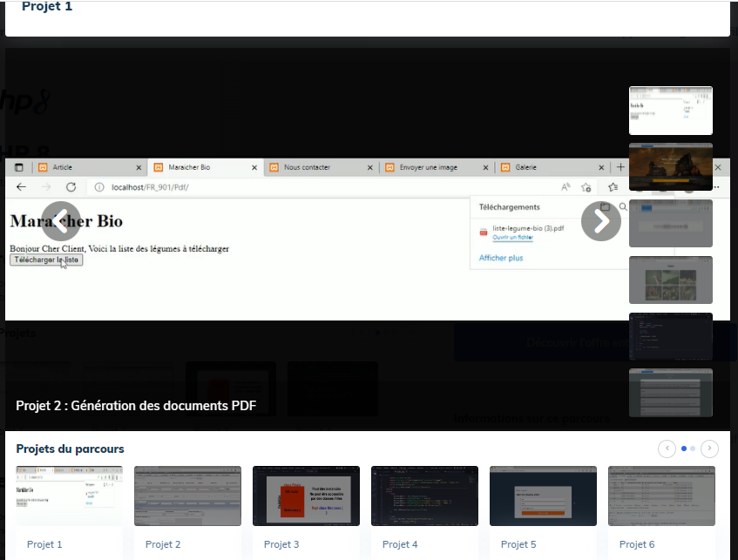Open the Projet 3 card image with red box
Viewport: 738px width, 560px height.
[306, 496]
